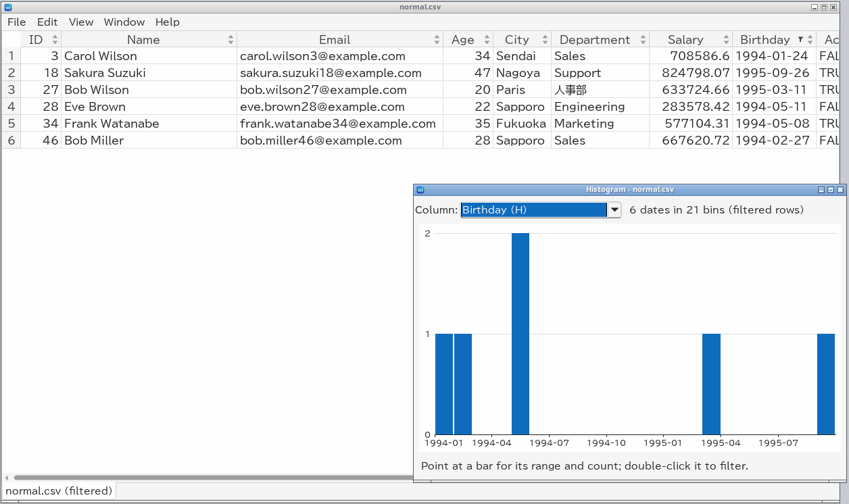Select row header 4
849x504 pixels.
pyautogui.click(x=11, y=107)
